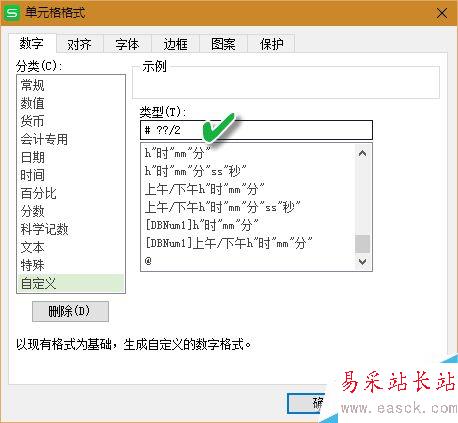Switch to the 对齐 tab
This screenshot has height=423, width=458.
coord(79,44)
